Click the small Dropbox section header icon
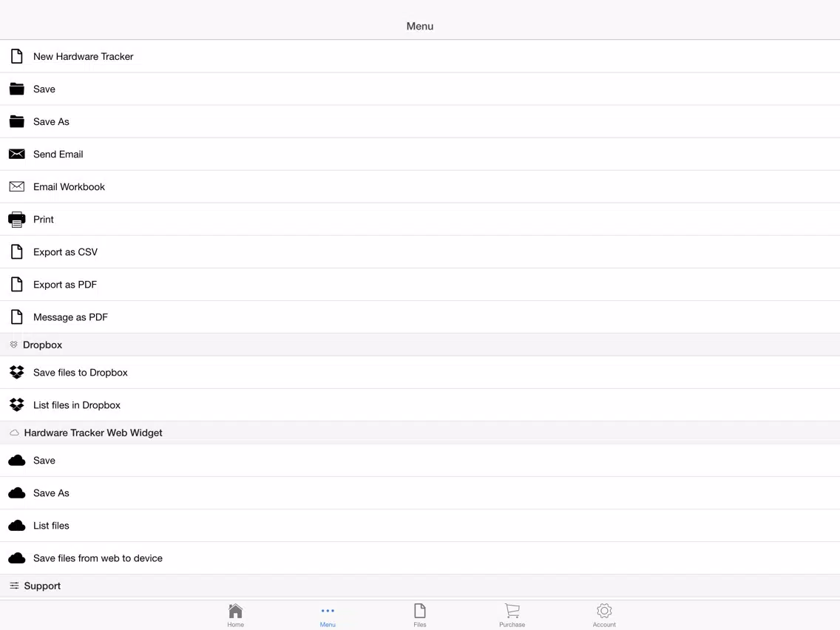Image resolution: width=840 pixels, height=630 pixels. (x=14, y=345)
